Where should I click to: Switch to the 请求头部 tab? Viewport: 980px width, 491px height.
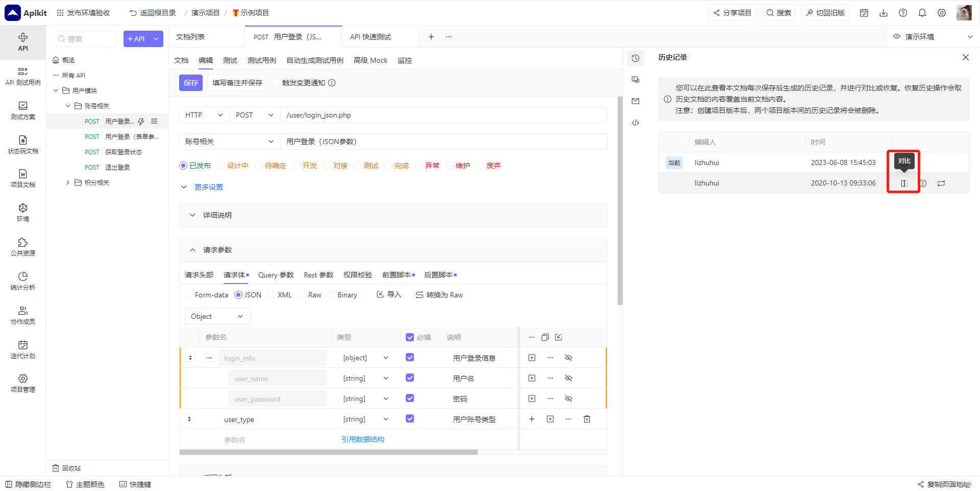click(199, 275)
